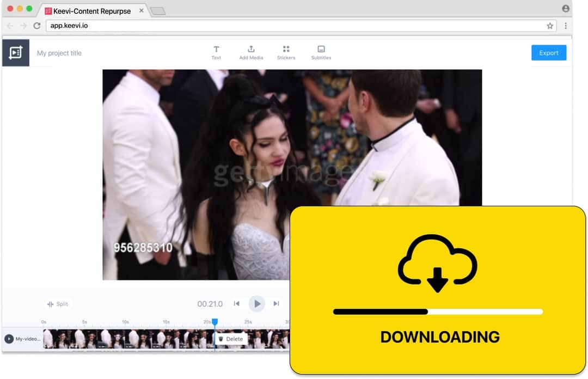
Task: Click the Split tool on timeline
Action: (58, 304)
